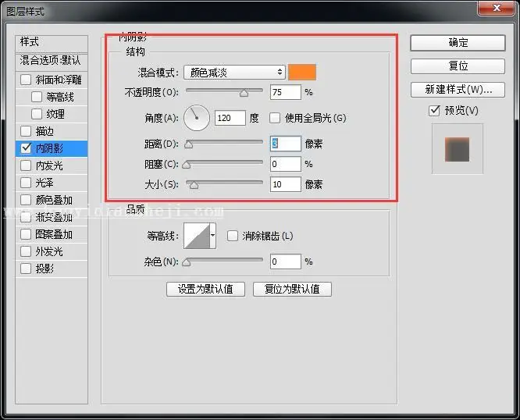The height and width of the screenshot is (420, 520).
Task: Enable the 内发光 style checkbox
Action: (26, 166)
